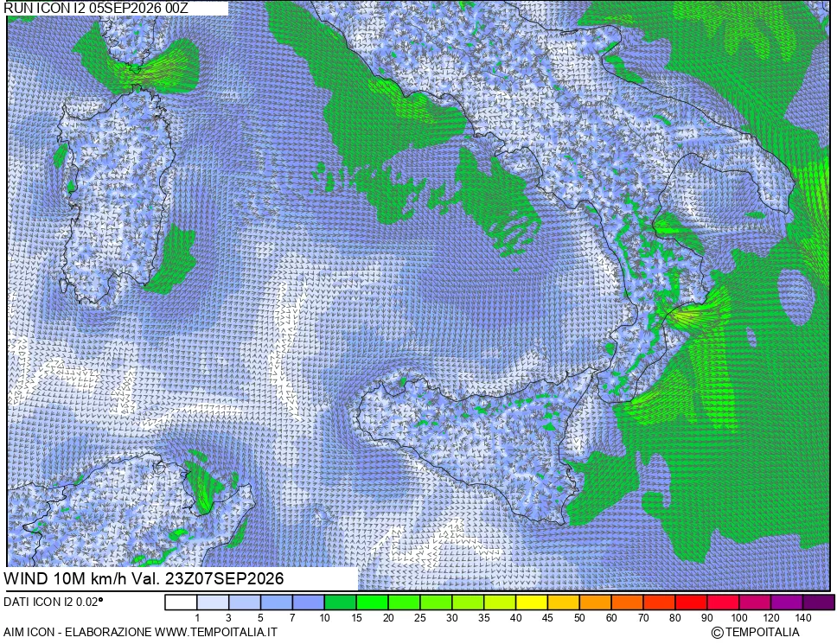This screenshot has width=837, height=644.
Task: Click legend value label '90'
Action: tap(706, 618)
